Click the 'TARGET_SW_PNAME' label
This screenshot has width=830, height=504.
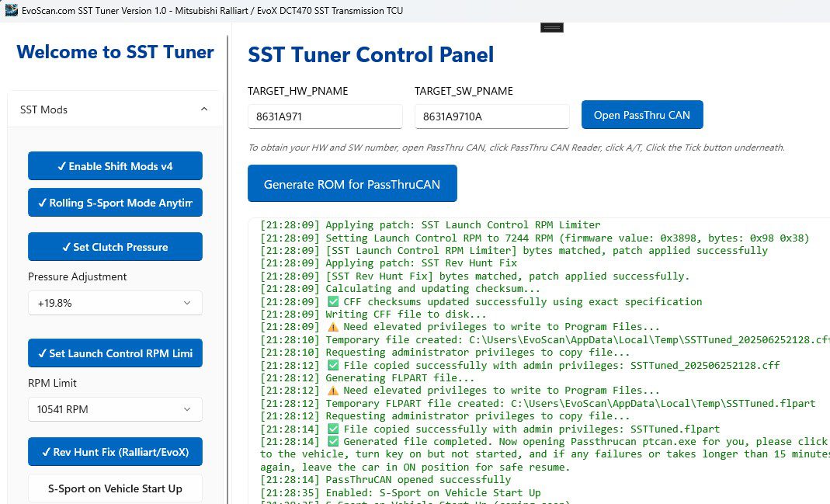[x=464, y=91]
